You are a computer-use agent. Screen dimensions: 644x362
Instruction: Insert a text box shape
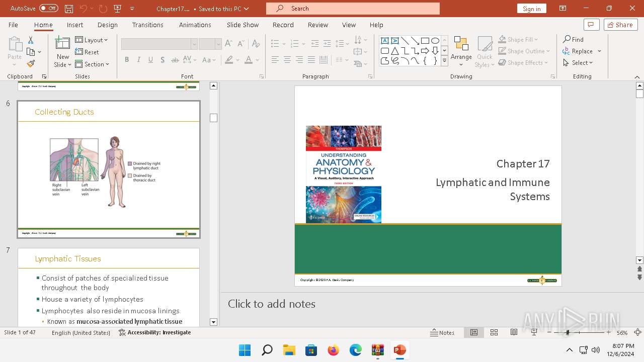pos(385,41)
